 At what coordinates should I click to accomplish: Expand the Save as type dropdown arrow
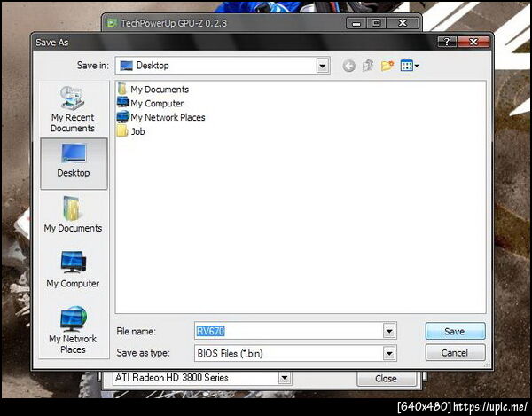tap(389, 354)
